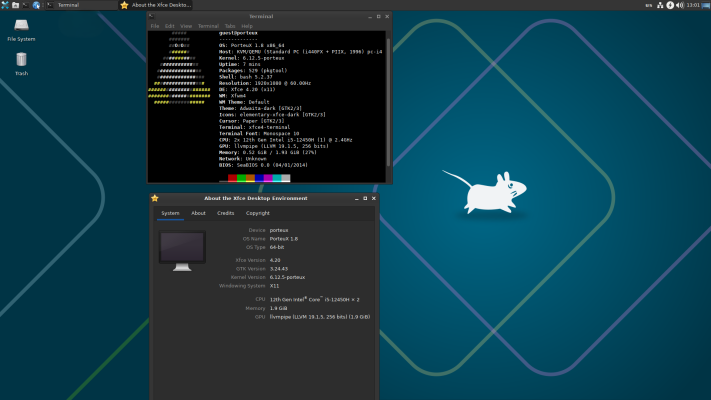Click the '64-bit' OS Type value
The image size is (711, 400).
click(277, 247)
